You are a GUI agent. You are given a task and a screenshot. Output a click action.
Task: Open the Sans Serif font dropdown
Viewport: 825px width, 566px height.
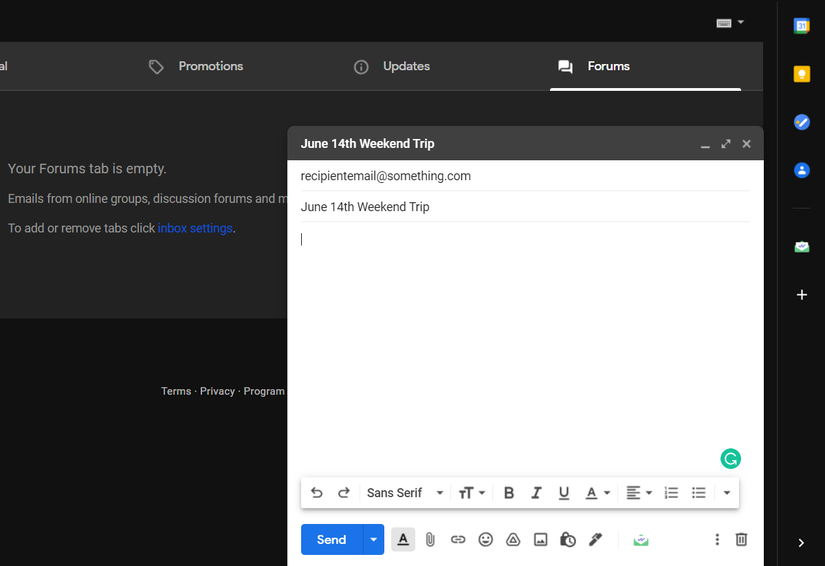pyautogui.click(x=405, y=493)
